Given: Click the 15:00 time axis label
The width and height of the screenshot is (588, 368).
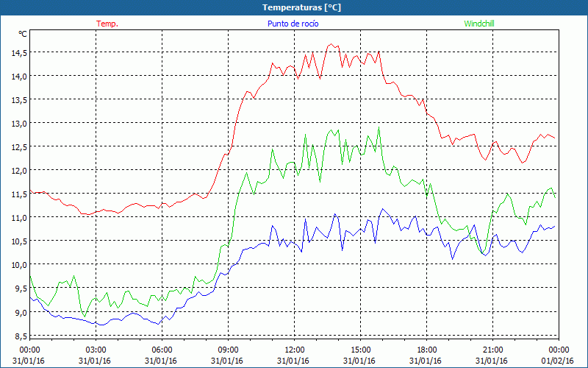Looking at the screenshot, I should tap(360, 350).
